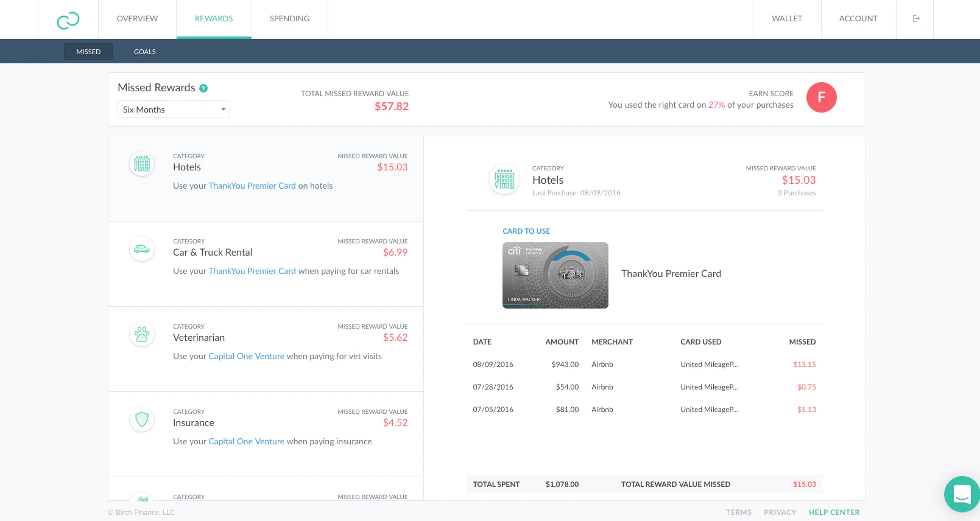This screenshot has height=521, width=980.
Task: Click the $1,078.00 total spent value
Action: coord(562,484)
